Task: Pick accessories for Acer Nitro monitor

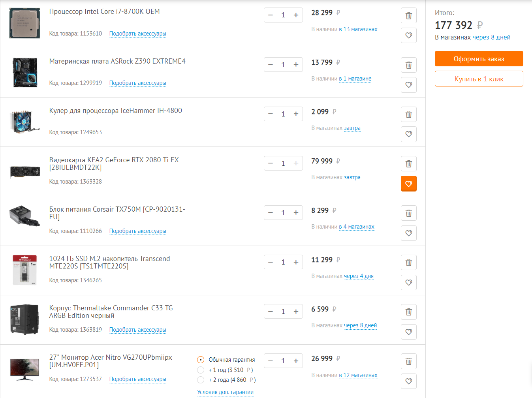Action: coord(137,379)
